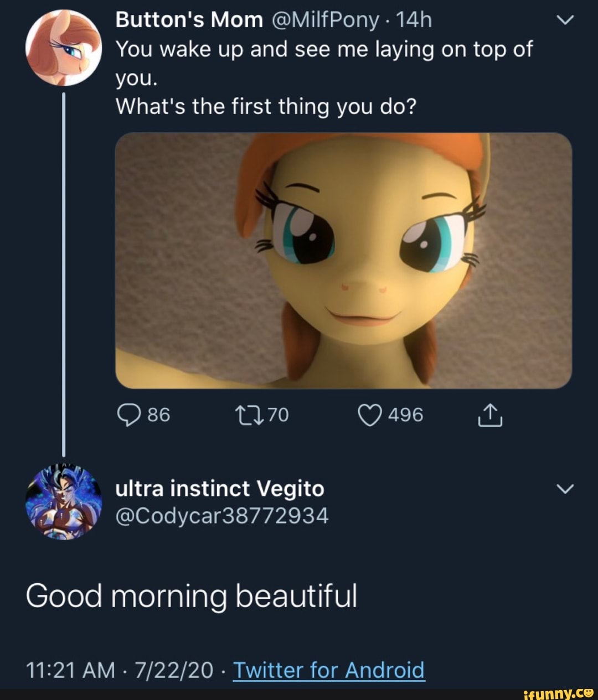The image size is (598, 700).
Task: Click the 11:21 AM 7/22/20 timestamp
Action: (x=119, y=670)
